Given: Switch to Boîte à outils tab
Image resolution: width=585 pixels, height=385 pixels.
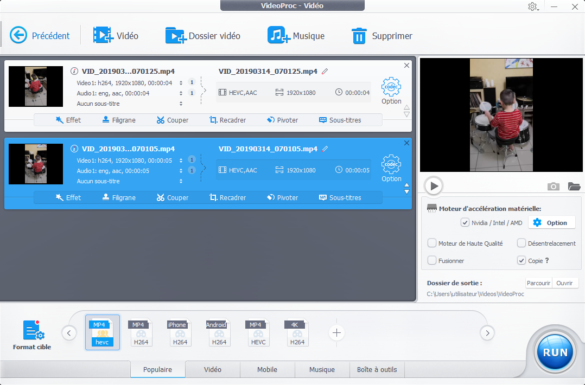Looking at the screenshot, I should [x=377, y=369].
